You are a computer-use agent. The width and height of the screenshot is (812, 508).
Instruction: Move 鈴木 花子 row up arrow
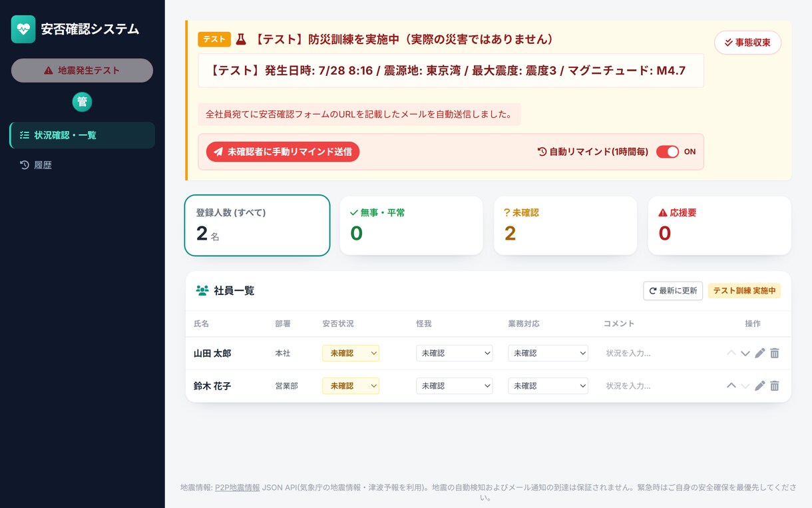point(731,385)
